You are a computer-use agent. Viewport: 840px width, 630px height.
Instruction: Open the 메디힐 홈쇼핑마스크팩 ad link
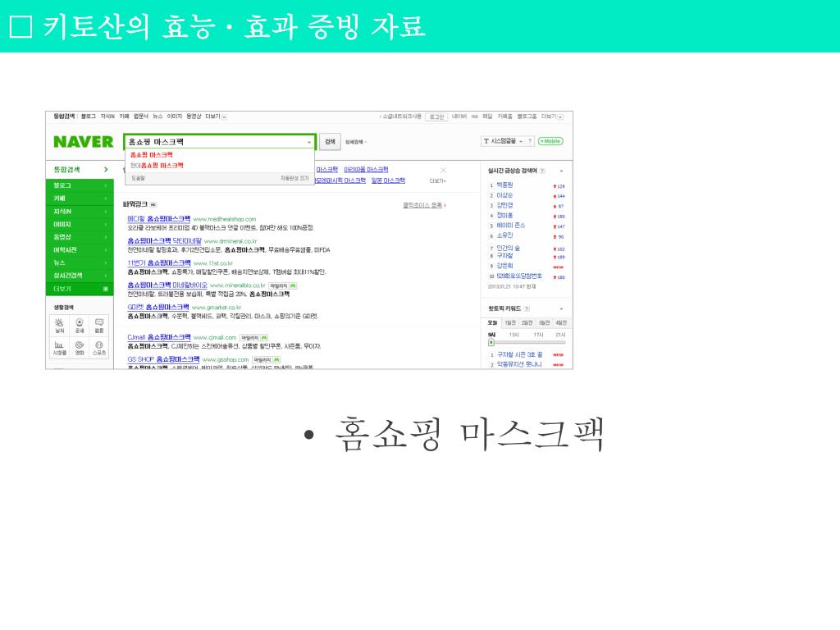tap(158, 219)
